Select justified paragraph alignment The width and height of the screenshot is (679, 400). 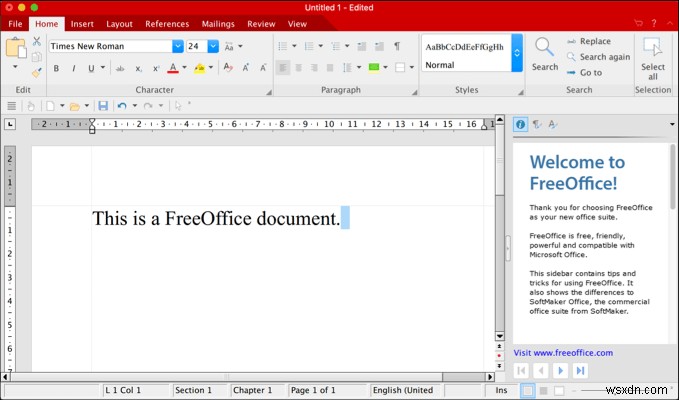click(x=330, y=68)
